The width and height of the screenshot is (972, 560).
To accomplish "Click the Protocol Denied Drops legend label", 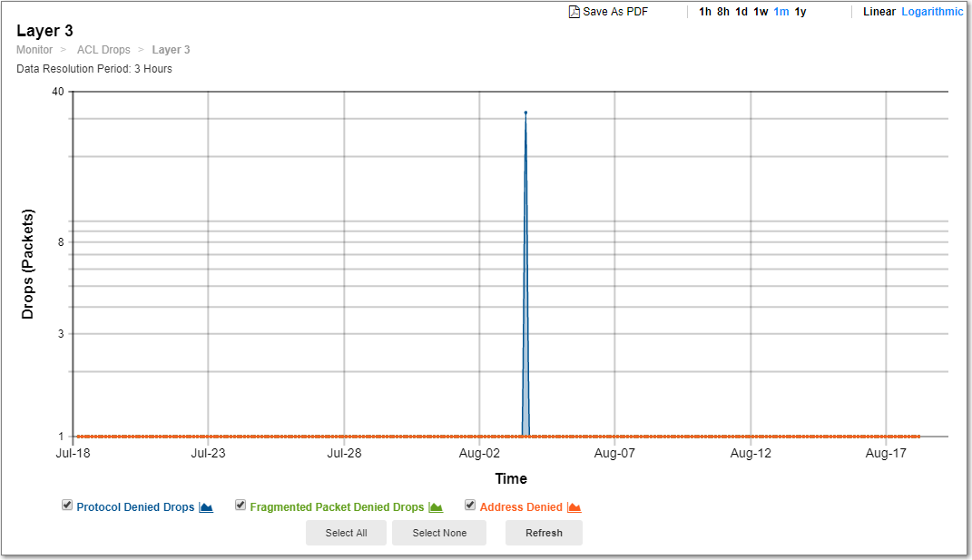I will coord(135,507).
